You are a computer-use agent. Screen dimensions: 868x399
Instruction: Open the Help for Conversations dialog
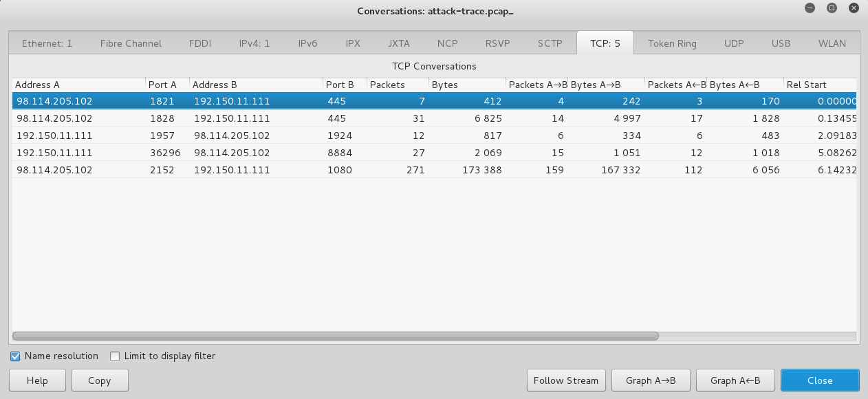37,380
